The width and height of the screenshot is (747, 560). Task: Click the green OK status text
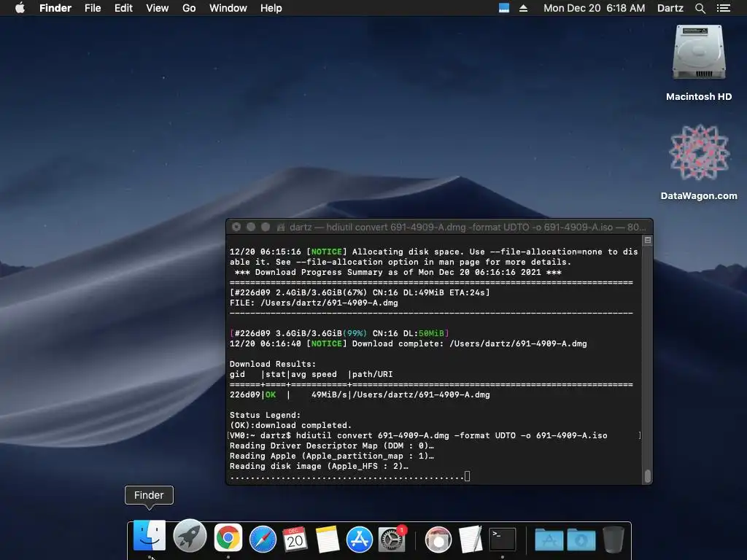(x=271, y=394)
